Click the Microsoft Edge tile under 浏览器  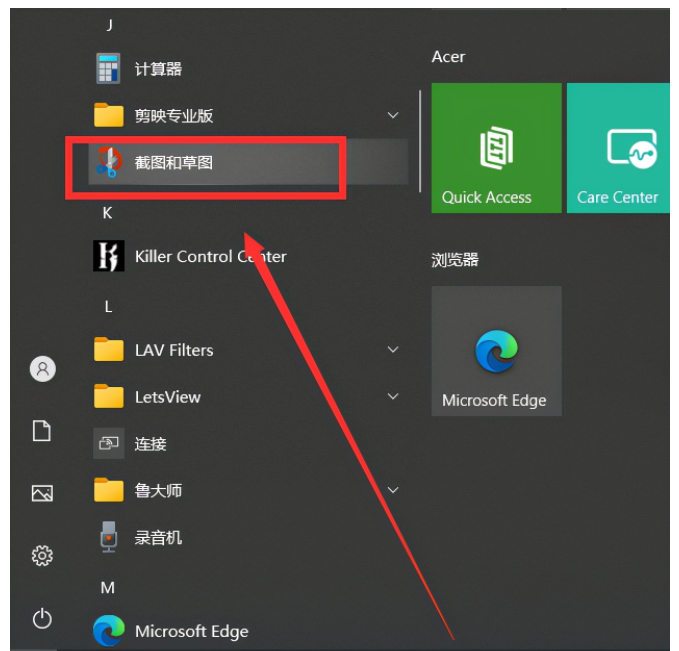point(496,351)
